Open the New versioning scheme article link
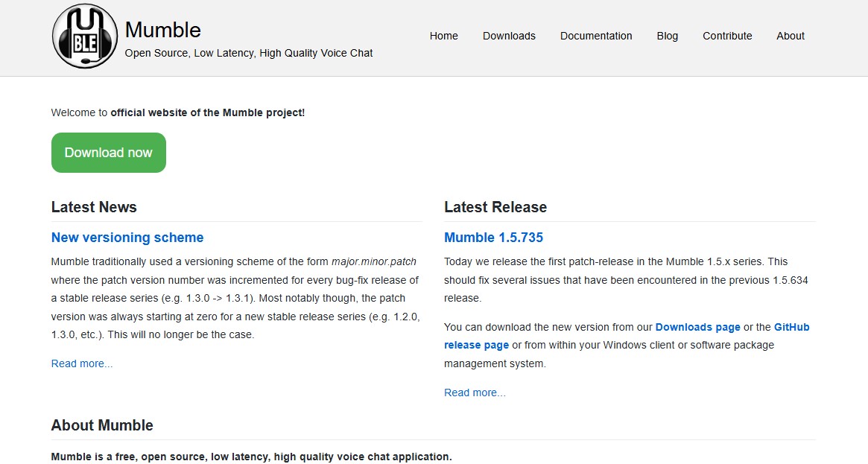Viewport: 868px width, 464px height. [127, 238]
